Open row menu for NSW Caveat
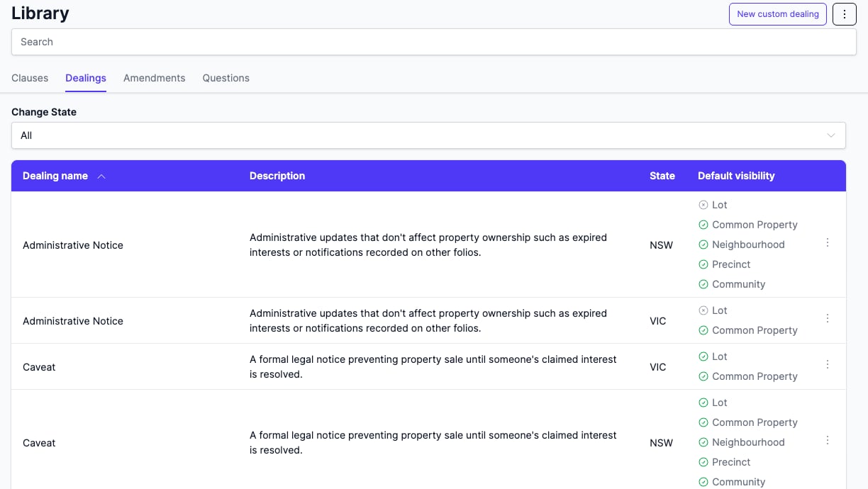 coord(828,440)
